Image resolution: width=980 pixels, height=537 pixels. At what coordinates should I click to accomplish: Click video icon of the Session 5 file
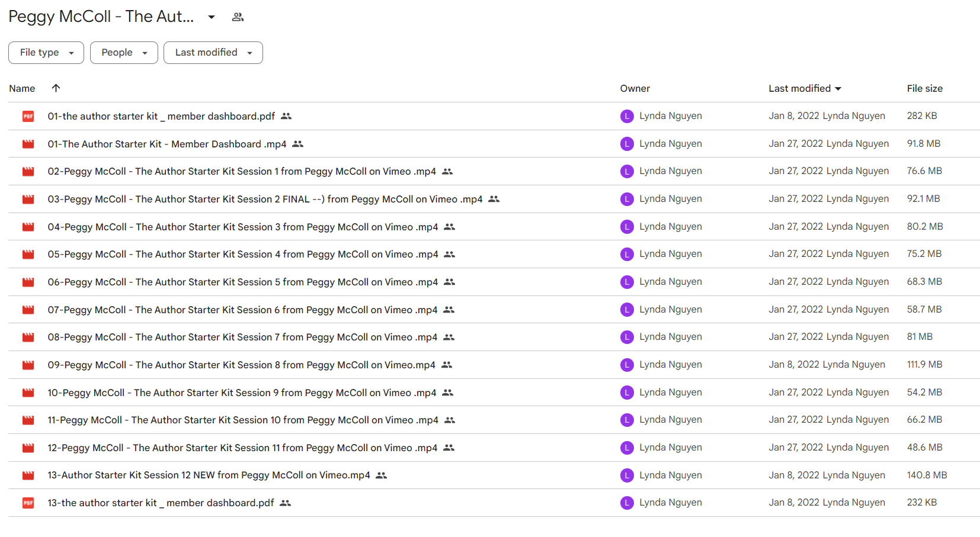(28, 282)
